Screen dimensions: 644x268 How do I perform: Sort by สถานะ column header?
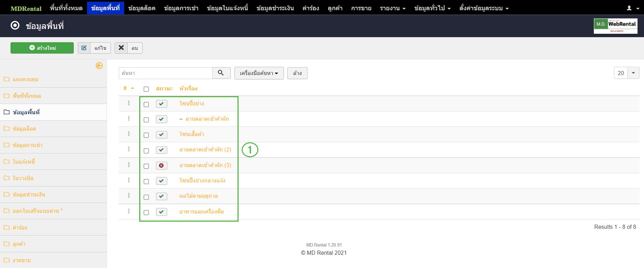[164, 88]
